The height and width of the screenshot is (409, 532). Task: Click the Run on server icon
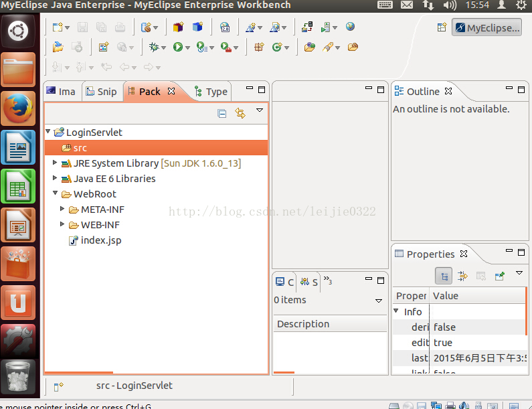[202, 47]
